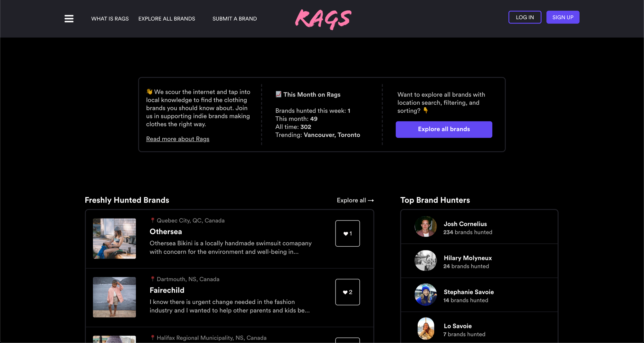
Task: Click the This month: 49 stat
Action: [x=297, y=119]
